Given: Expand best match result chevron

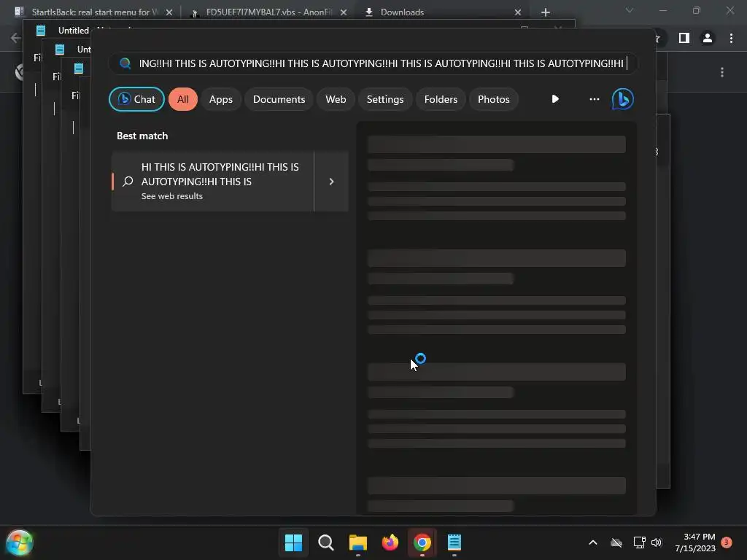Looking at the screenshot, I should 332,182.
